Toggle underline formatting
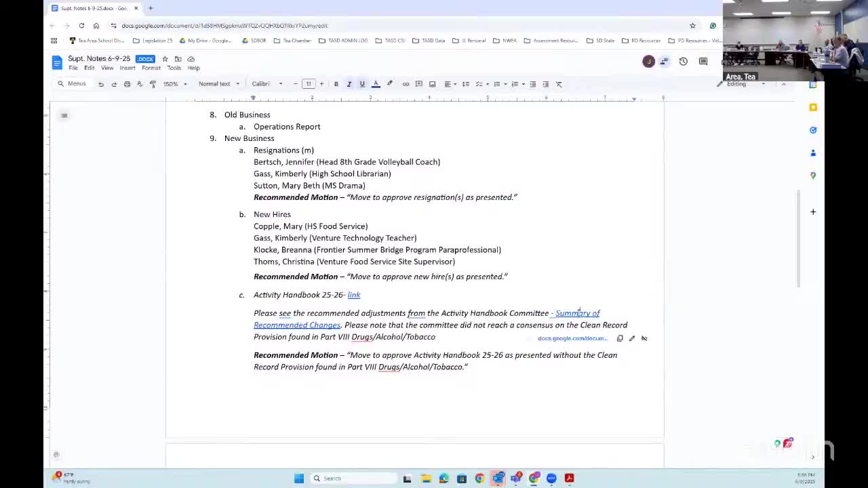Image resolution: width=868 pixels, height=488 pixels. tap(362, 84)
